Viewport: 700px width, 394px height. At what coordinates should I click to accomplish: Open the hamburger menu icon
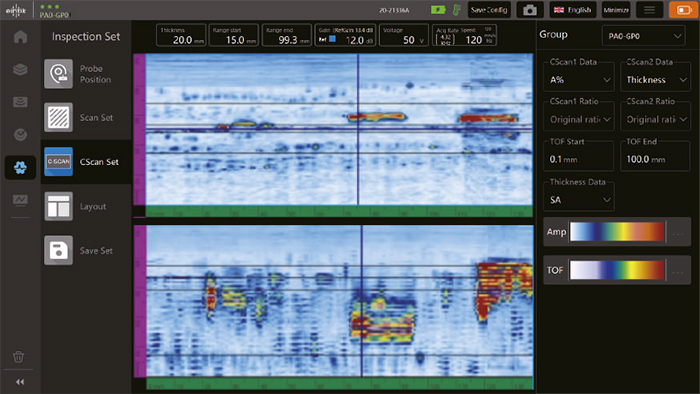(650, 10)
